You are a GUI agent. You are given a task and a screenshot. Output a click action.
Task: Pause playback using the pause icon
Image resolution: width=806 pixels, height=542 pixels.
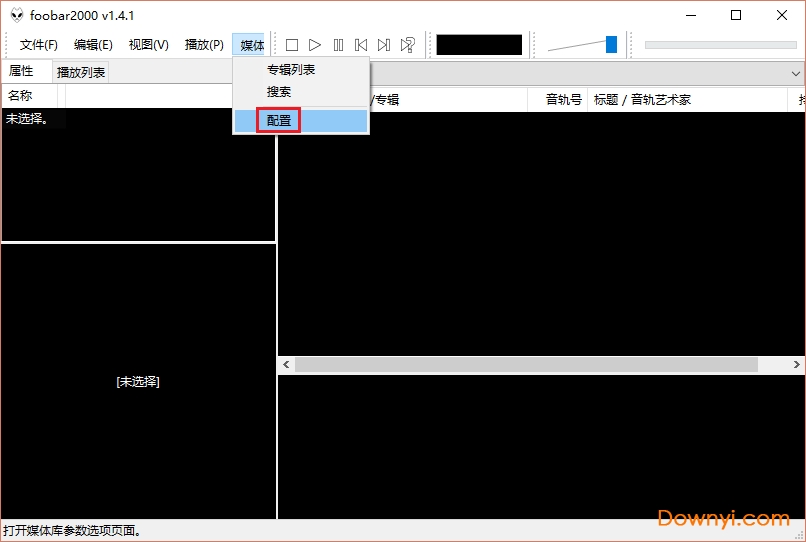[x=338, y=45]
